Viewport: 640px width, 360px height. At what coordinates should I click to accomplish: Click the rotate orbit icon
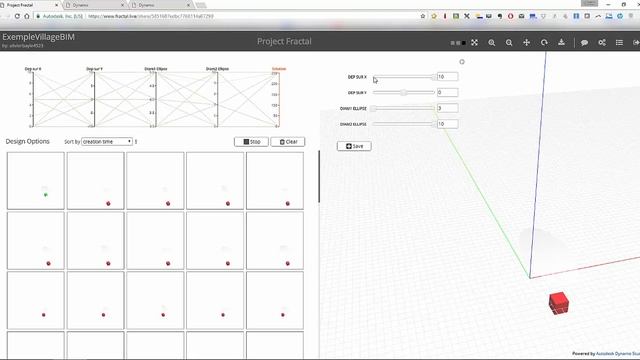pos(544,42)
